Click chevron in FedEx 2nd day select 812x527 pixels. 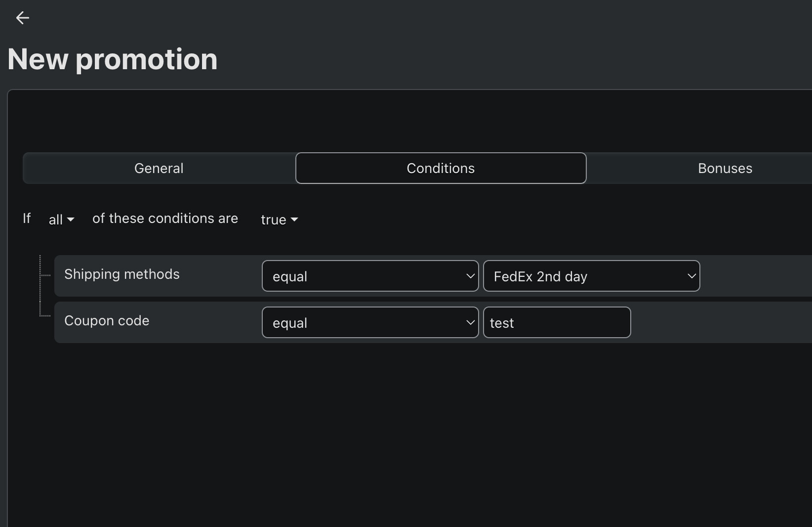click(x=691, y=276)
